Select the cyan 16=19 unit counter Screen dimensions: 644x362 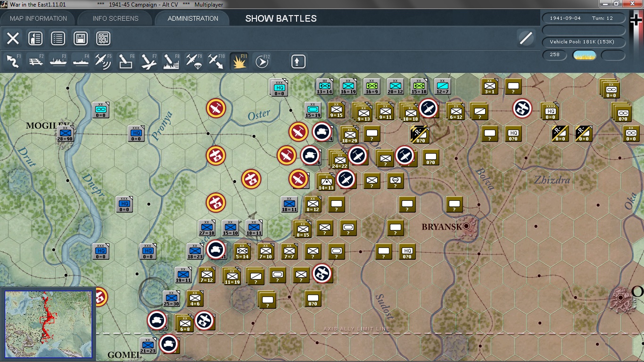tap(348, 87)
